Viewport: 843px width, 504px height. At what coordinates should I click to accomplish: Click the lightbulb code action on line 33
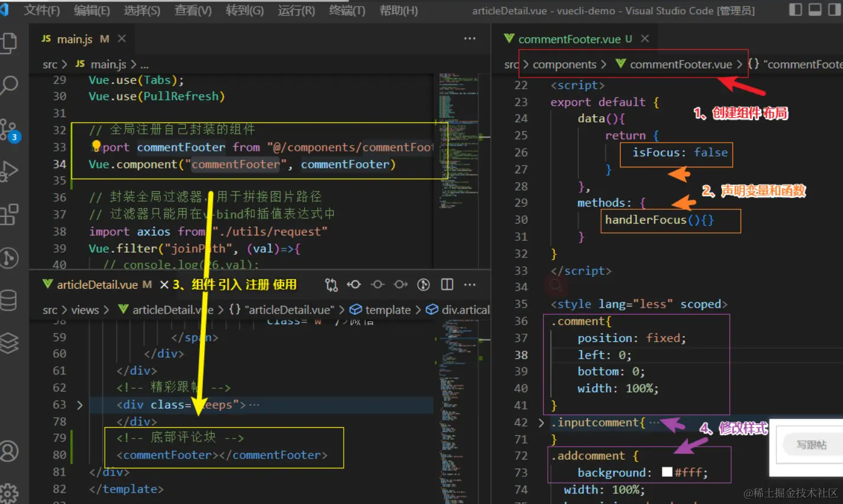click(x=96, y=146)
